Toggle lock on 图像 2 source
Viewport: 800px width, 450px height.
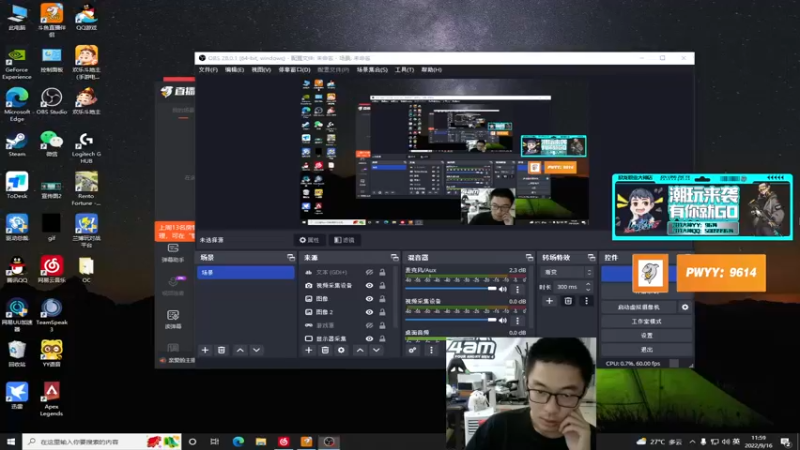pos(382,312)
